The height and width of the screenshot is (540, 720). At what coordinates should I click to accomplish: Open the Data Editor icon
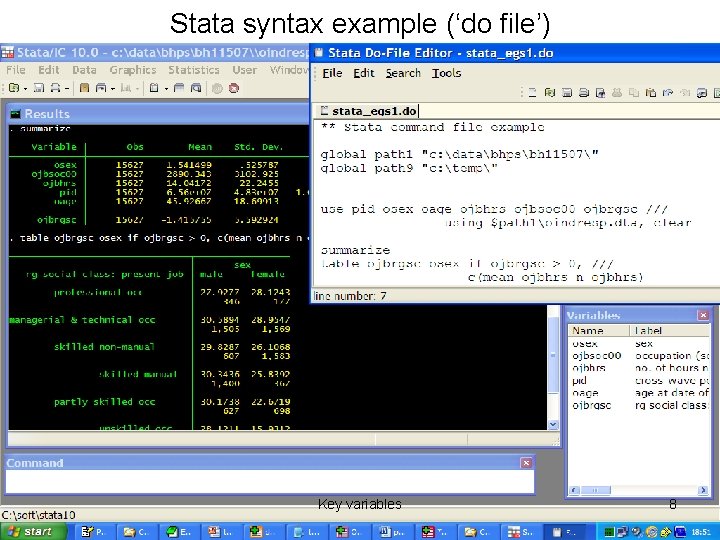pos(179,88)
